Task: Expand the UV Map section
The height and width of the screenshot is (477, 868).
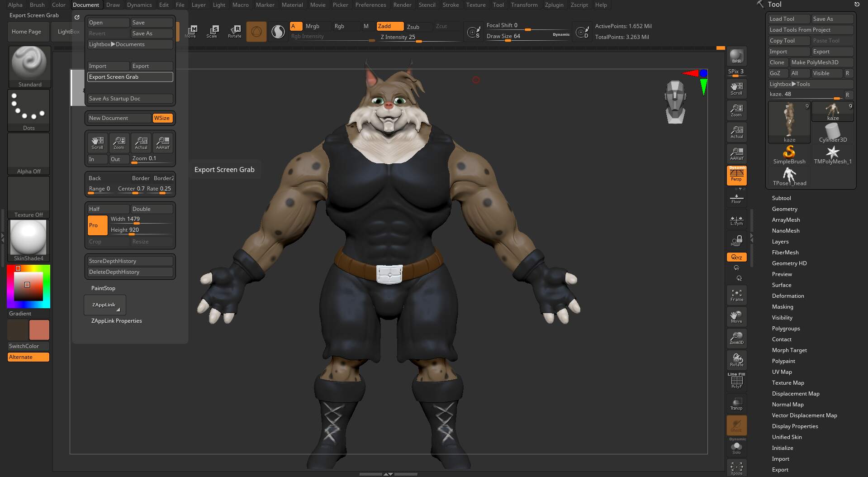Action: pos(782,372)
